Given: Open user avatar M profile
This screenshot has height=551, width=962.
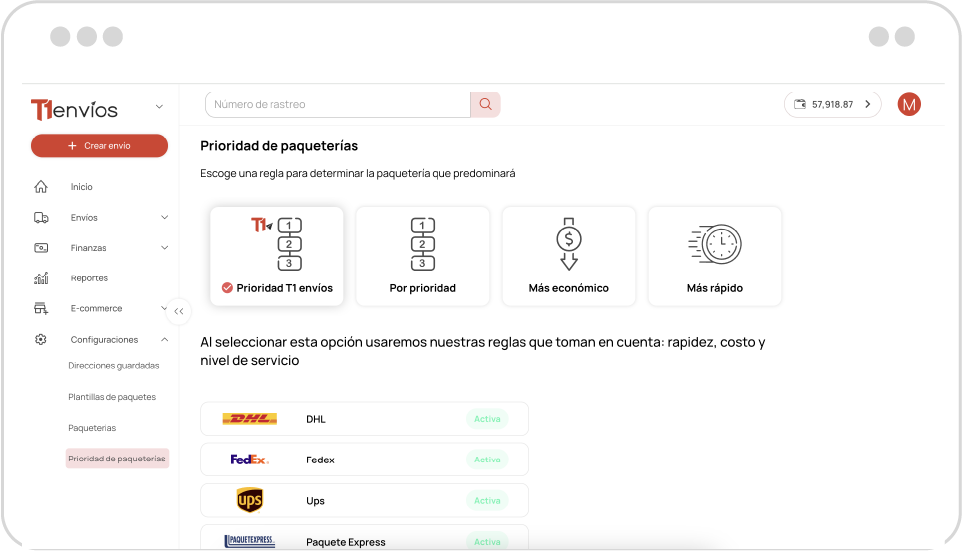Looking at the screenshot, I should click(909, 104).
